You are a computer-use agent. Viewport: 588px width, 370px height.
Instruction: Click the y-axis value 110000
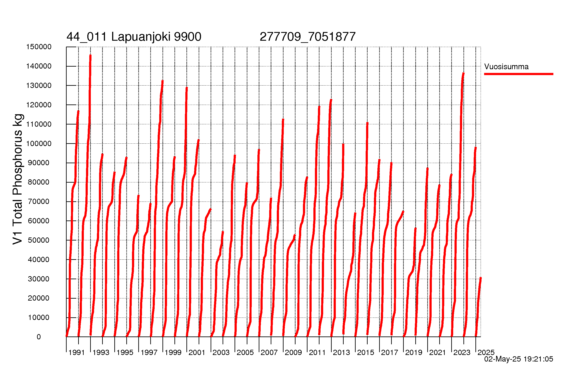pos(39,124)
